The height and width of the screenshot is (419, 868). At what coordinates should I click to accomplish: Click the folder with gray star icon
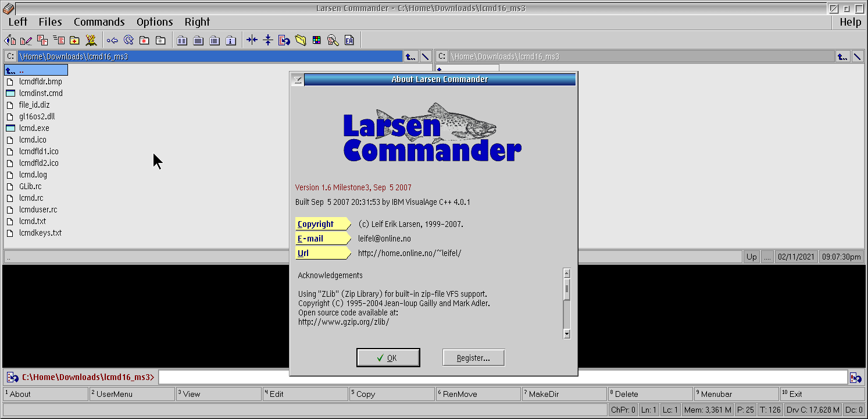point(160,40)
